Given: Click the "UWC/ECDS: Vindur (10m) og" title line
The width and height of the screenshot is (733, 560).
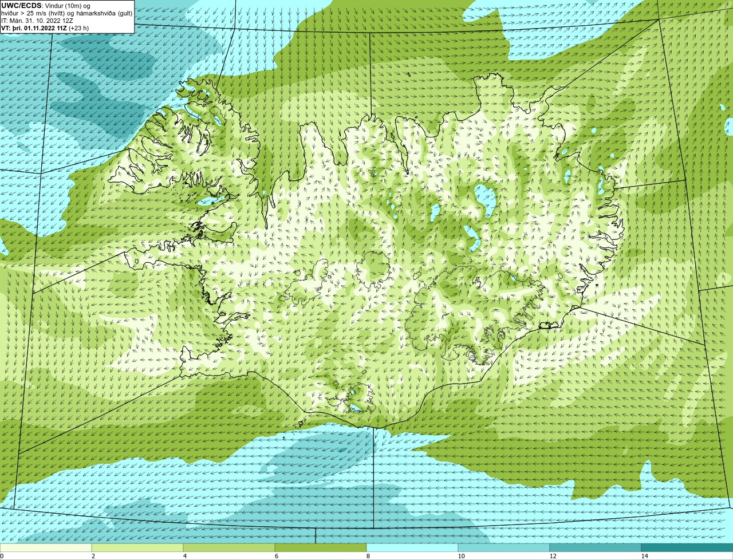Looking at the screenshot, I should point(46,6).
